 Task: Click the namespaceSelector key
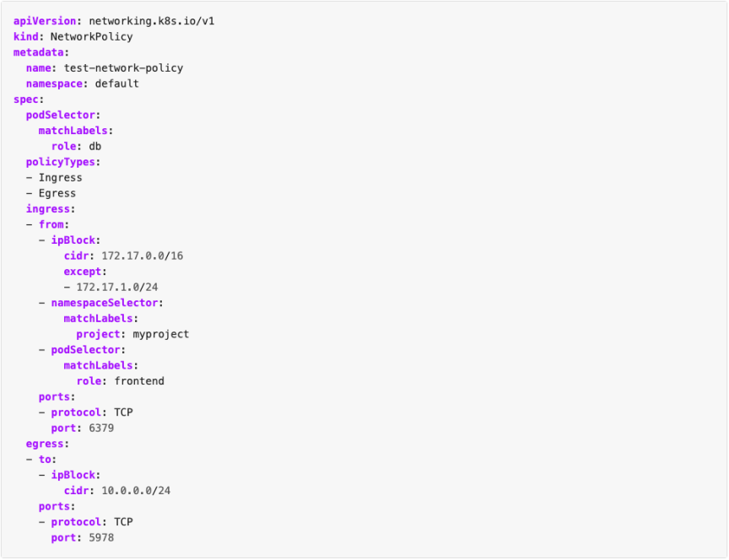pyautogui.click(x=105, y=303)
